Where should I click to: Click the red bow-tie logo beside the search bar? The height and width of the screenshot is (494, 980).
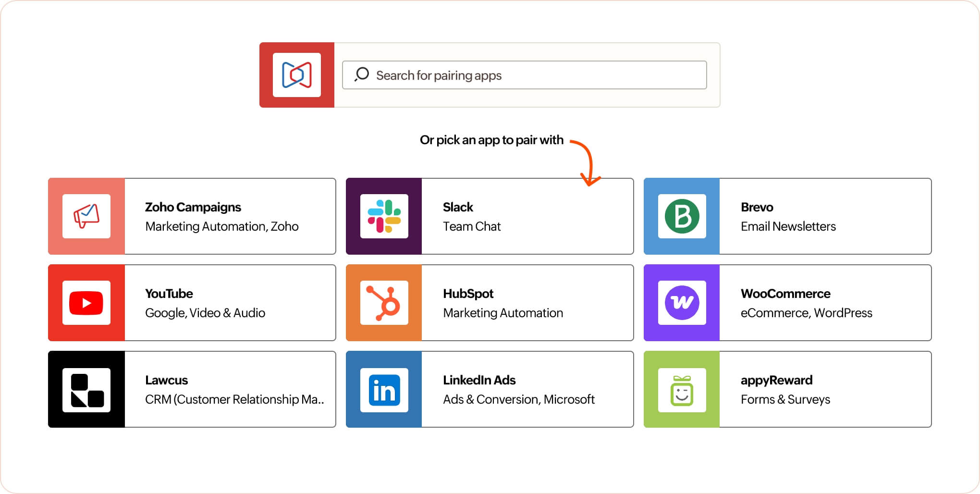296,75
